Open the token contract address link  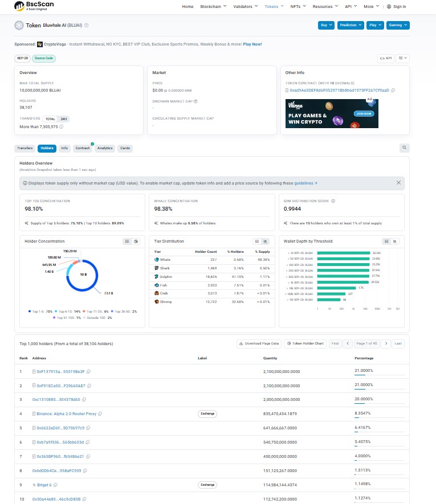click(x=339, y=91)
